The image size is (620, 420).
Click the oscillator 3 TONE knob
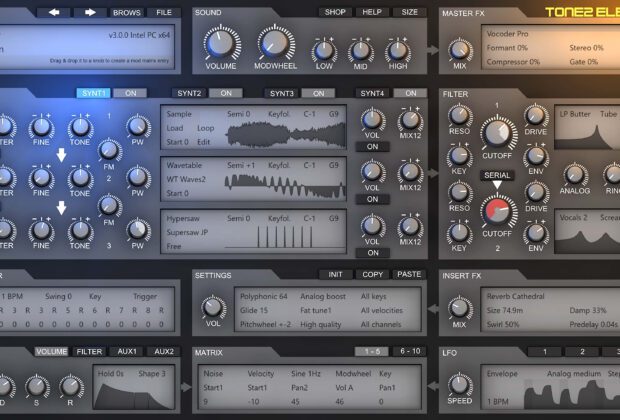pos(80,230)
